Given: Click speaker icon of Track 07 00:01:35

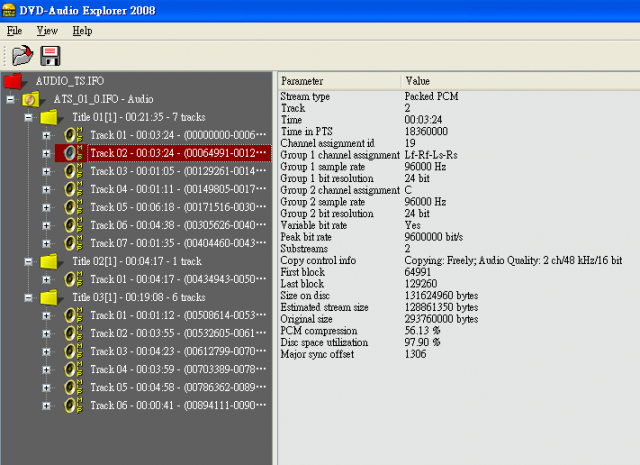Looking at the screenshot, I should [73, 243].
